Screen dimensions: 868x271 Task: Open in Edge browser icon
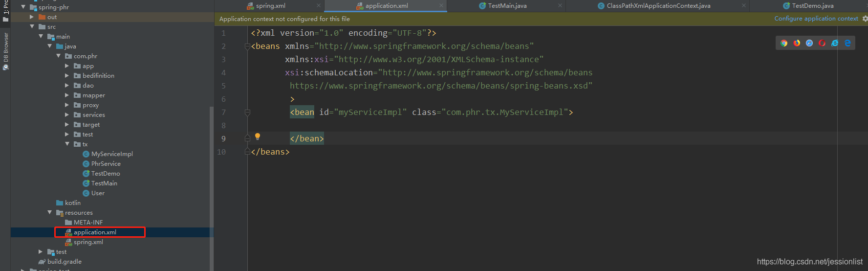[847, 43]
